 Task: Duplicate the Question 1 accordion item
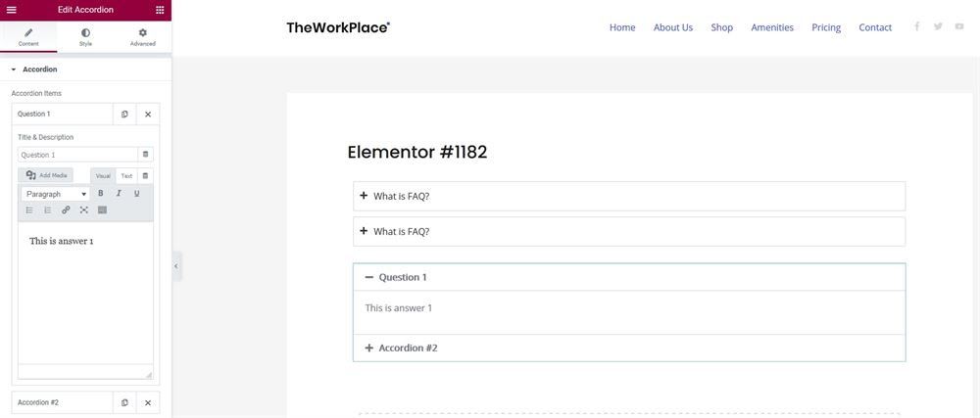pos(125,115)
